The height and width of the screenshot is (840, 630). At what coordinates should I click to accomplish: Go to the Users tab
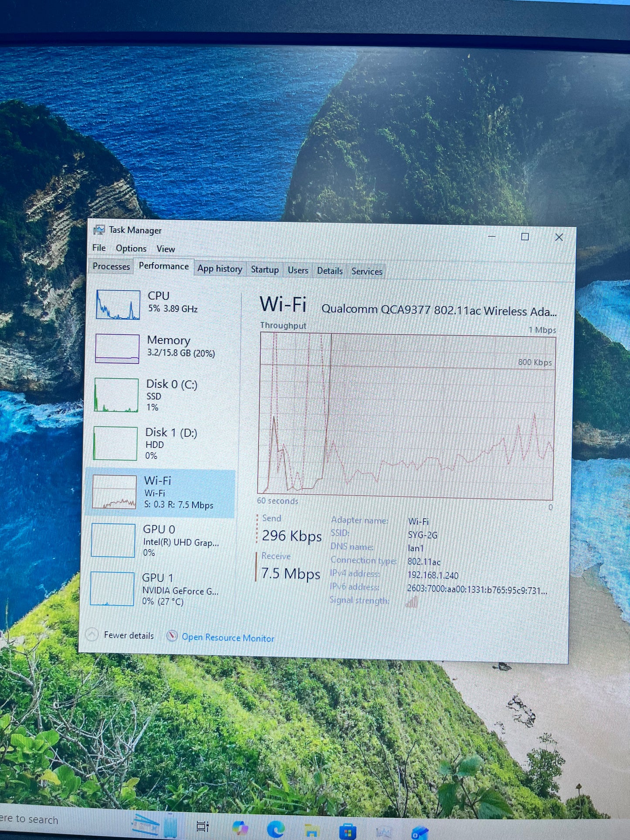point(298,270)
